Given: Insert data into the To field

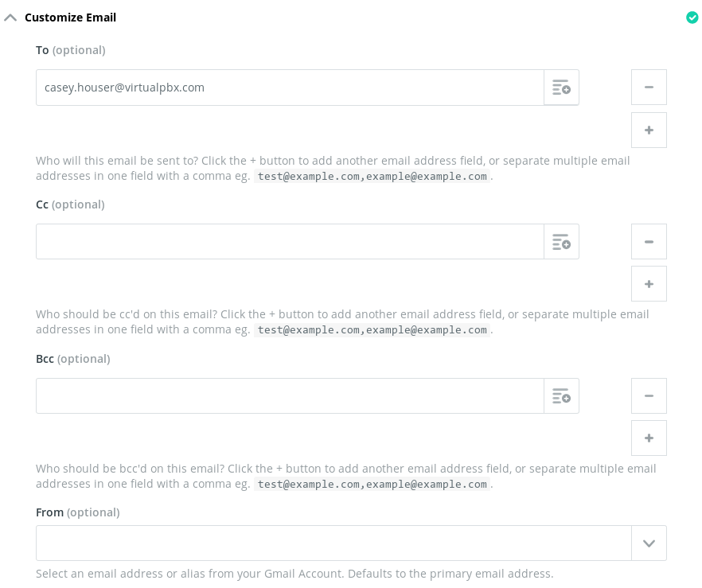Looking at the screenshot, I should (561, 88).
